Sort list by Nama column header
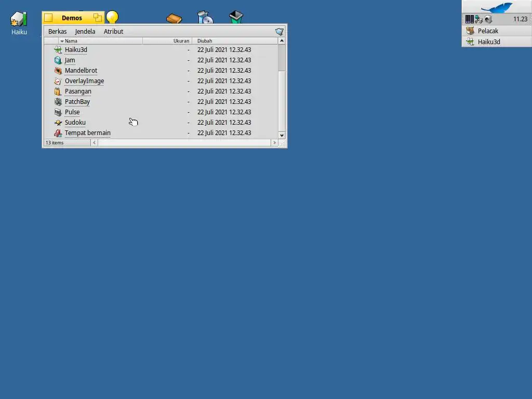The image size is (532, 399). [100, 41]
